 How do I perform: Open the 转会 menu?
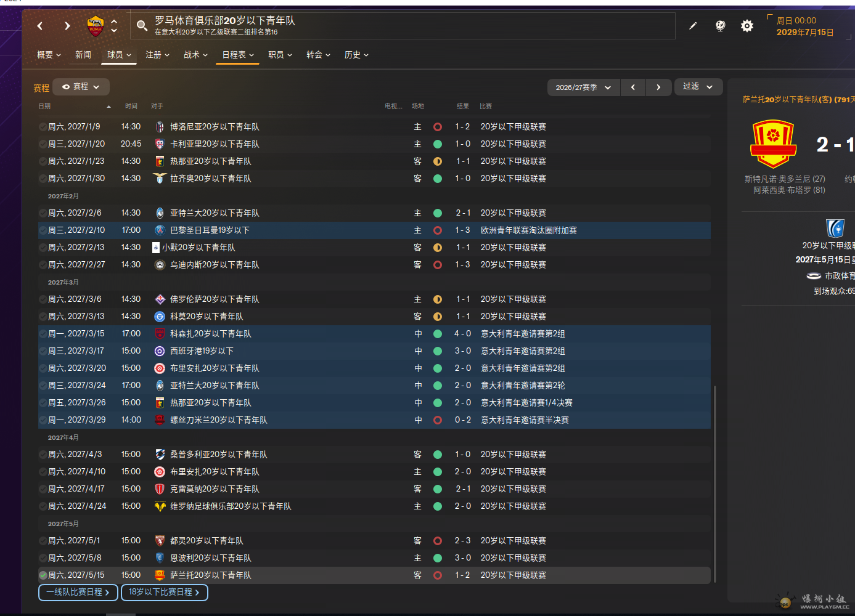(318, 55)
